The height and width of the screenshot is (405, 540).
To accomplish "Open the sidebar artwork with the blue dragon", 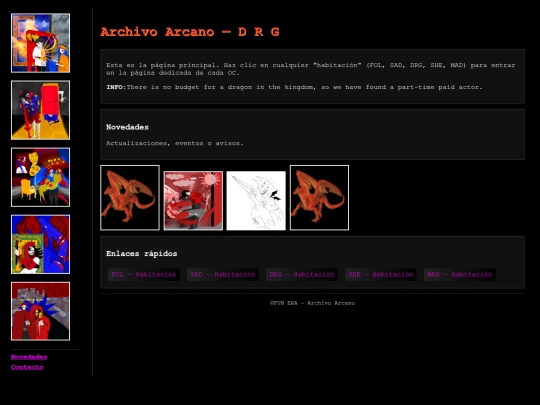I will (40, 245).
